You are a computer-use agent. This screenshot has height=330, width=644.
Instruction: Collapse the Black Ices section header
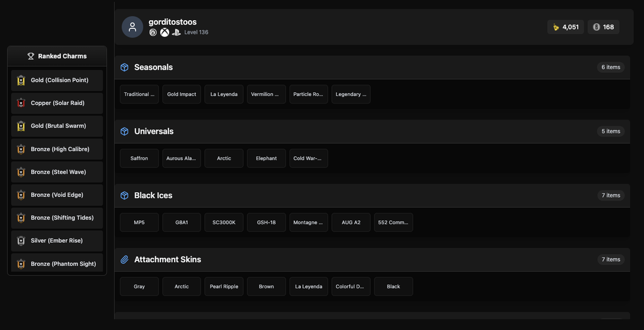(x=372, y=196)
